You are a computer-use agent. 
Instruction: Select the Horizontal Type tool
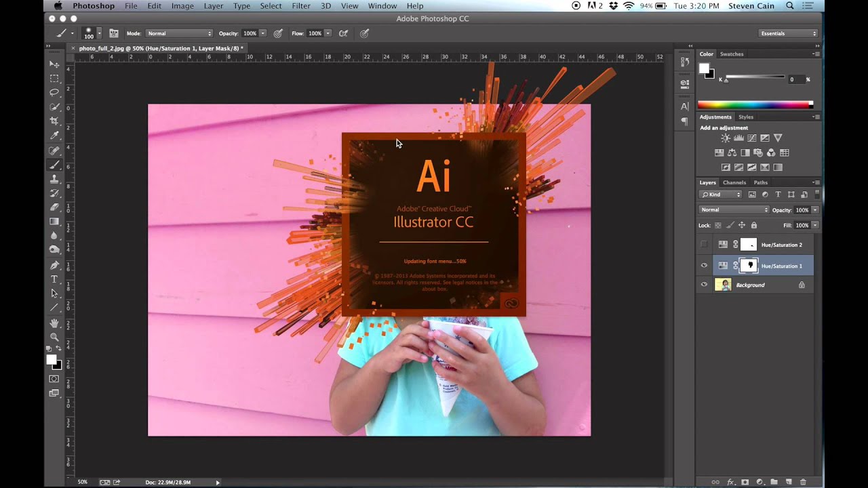[54, 279]
